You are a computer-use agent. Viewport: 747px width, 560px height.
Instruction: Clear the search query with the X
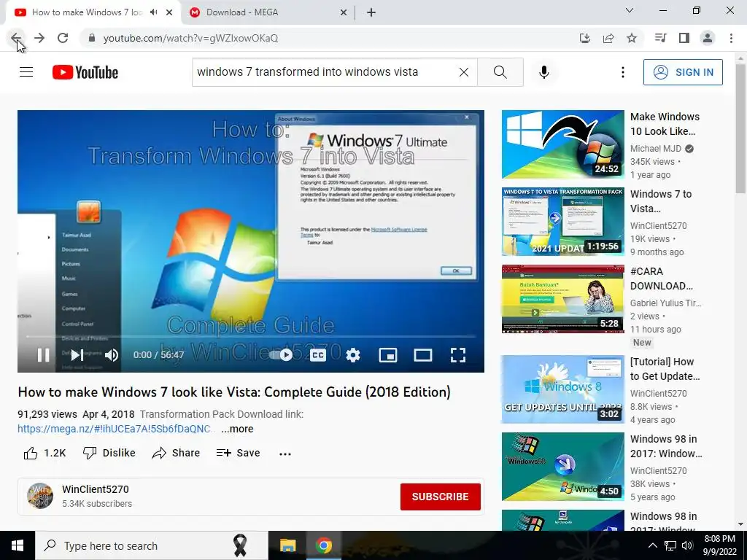point(463,72)
